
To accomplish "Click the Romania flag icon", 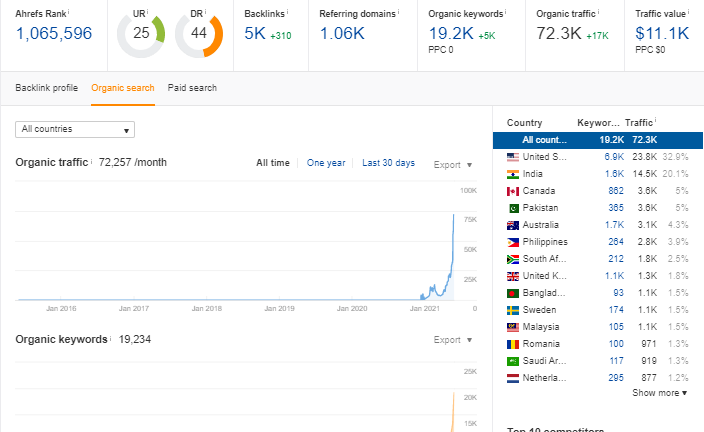I will (513, 344).
